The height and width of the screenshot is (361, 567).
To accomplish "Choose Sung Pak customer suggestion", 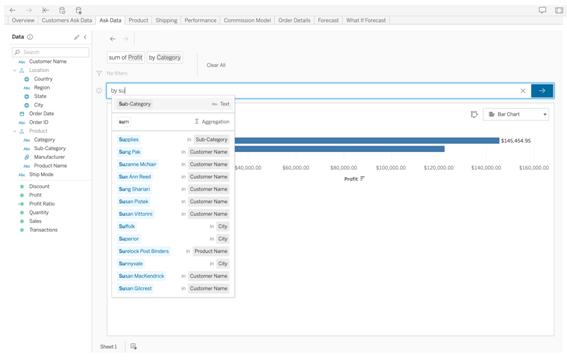I will [x=174, y=152].
